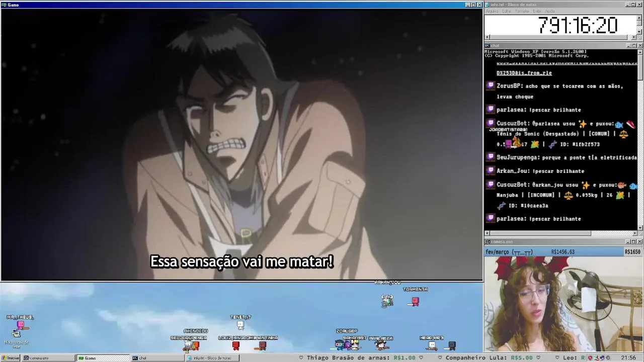Click the taskbar clock showing 21:56
This screenshot has width=644, height=362.
point(628,358)
